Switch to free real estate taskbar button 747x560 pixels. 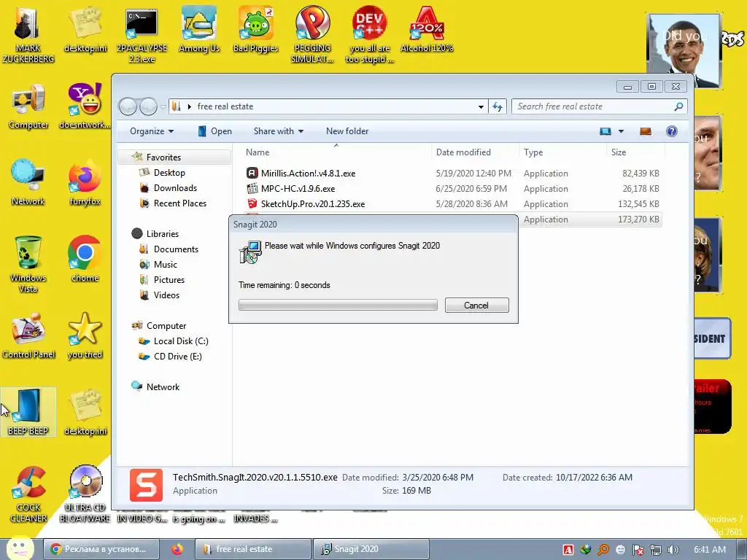point(252,549)
